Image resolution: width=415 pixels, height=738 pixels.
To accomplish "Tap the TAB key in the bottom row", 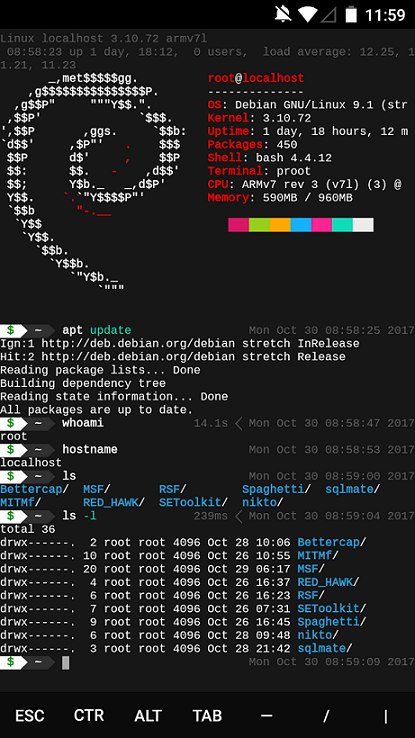I will (208, 716).
